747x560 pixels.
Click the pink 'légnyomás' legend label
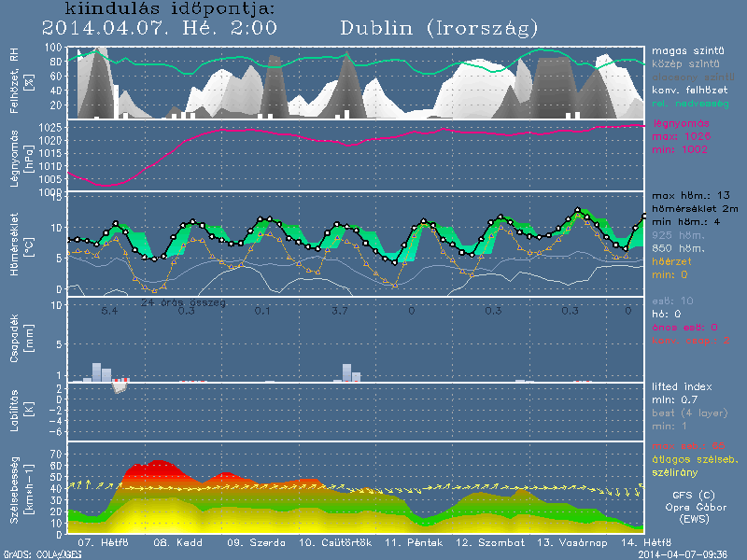pyautogui.click(x=680, y=123)
